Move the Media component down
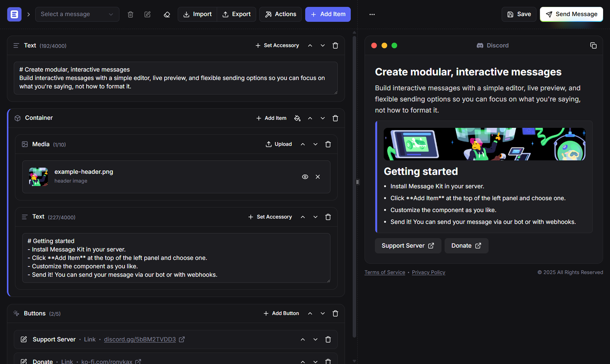Viewport: 610px width, 364px height. coord(315,144)
